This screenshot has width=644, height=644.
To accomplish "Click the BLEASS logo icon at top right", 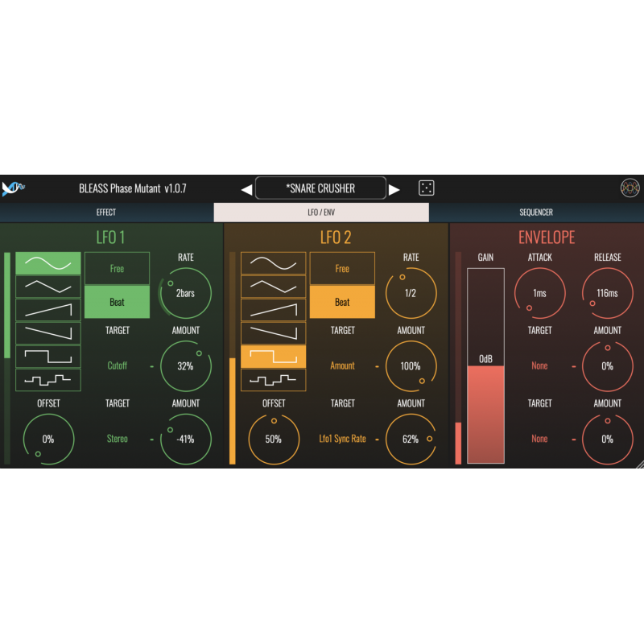I will 630,188.
